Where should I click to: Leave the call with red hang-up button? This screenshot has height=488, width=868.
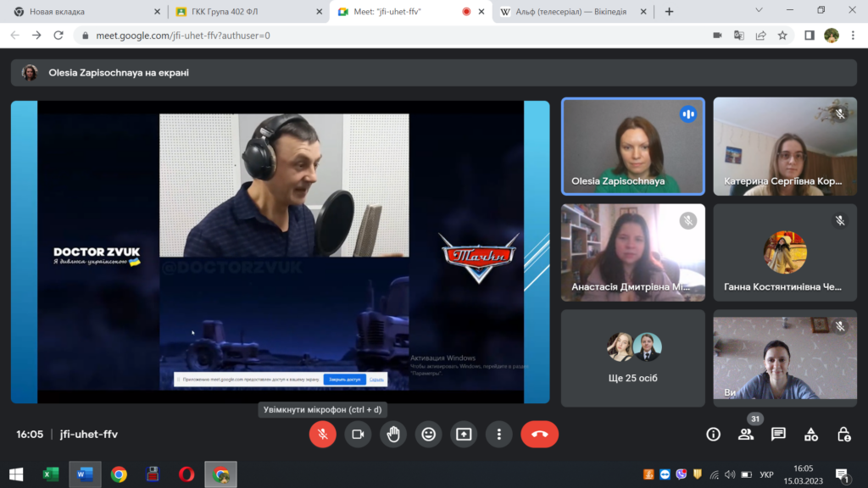click(539, 434)
